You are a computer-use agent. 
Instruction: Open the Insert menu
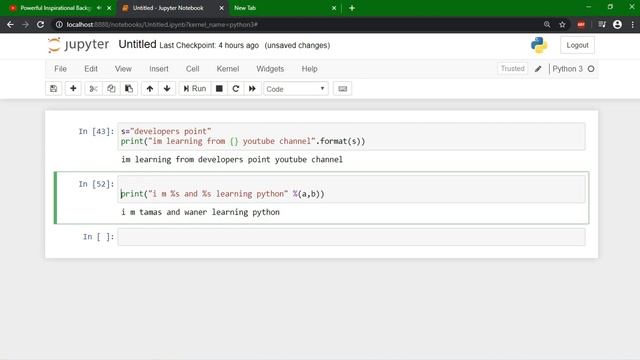[159, 69]
